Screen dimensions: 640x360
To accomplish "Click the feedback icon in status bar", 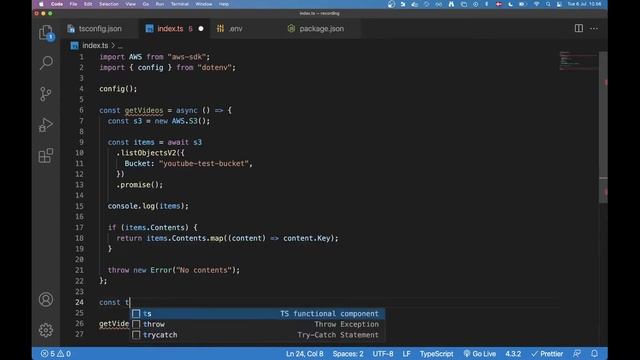I will click(x=577, y=353).
